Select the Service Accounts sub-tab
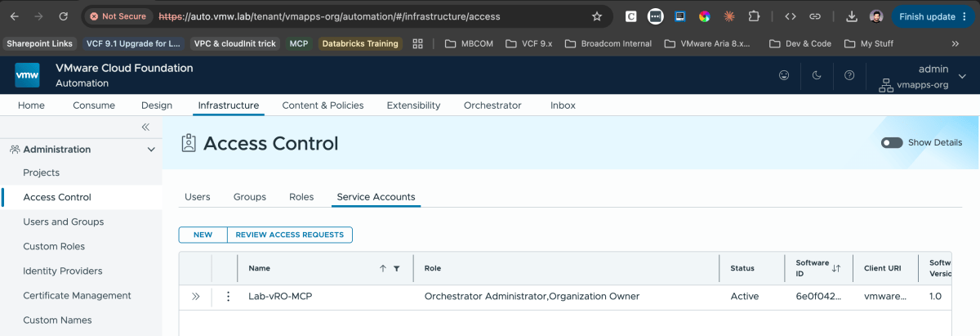 point(376,197)
